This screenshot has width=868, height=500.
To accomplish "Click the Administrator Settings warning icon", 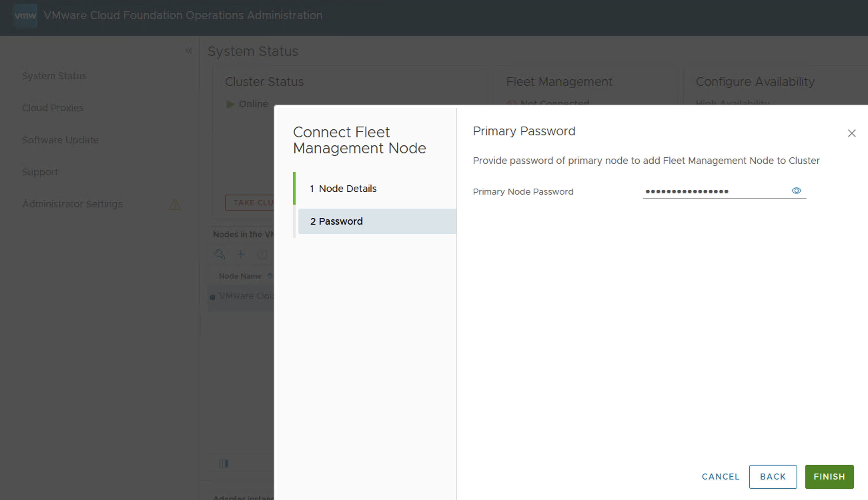I will coord(175,205).
